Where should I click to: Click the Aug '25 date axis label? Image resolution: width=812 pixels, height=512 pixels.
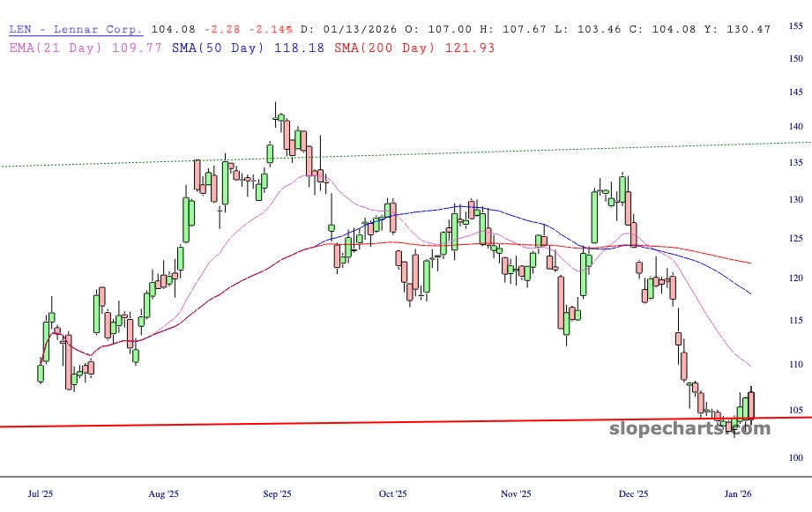coord(164,493)
